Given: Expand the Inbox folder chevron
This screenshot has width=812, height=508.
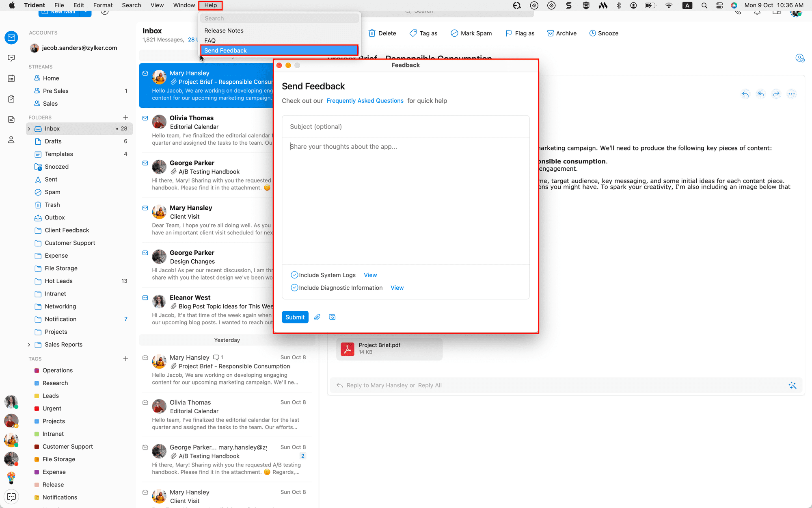Looking at the screenshot, I should (29, 129).
